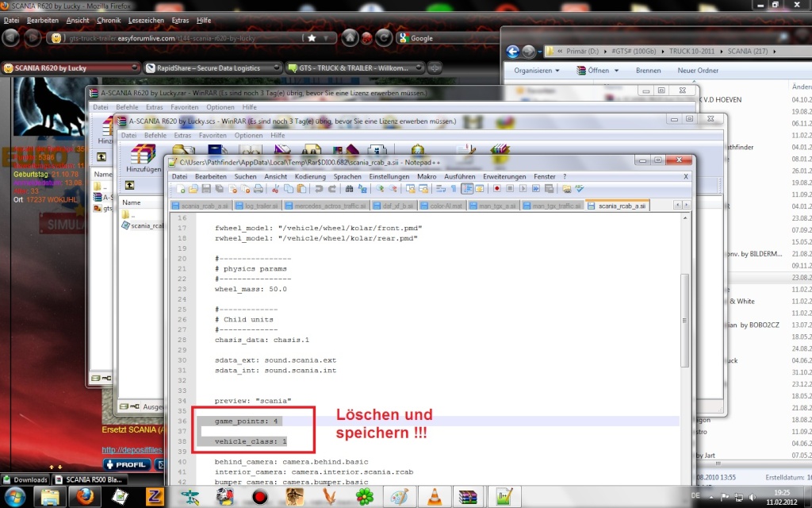
Task: Click Brennen in the Explorer toolbar
Action: [x=648, y=71]
